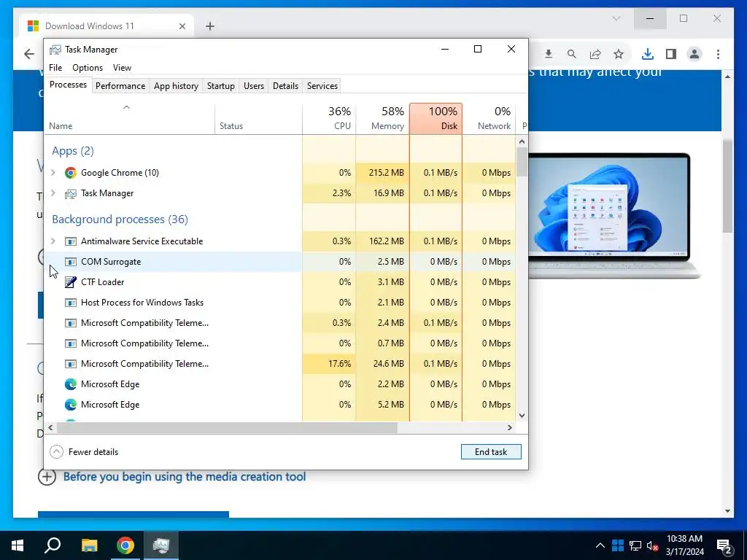
Task: Switch to the Users tab
Action: tap(253, 86)
